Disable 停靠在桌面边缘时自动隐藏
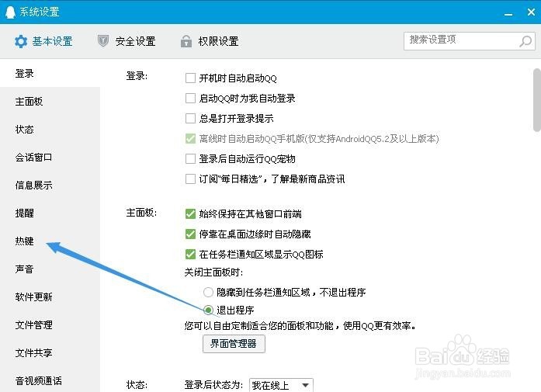This screenshot has height=392, width=541. pos(190,234)
